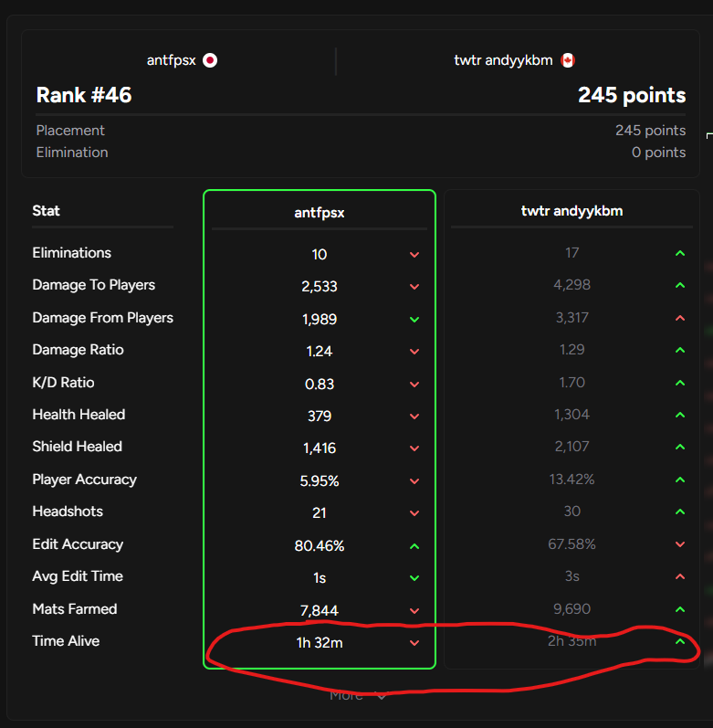Click antfpsx green up arrow for Edit Accuracy
The height and width of the screenshot is (728, 713).
tap(414, 546)
